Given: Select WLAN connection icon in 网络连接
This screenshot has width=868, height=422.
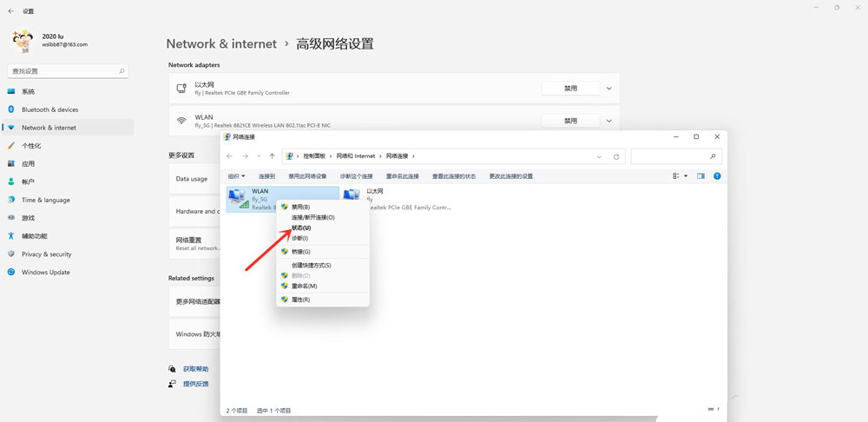Looking at the screenshot, I should [x=239, y=199].
